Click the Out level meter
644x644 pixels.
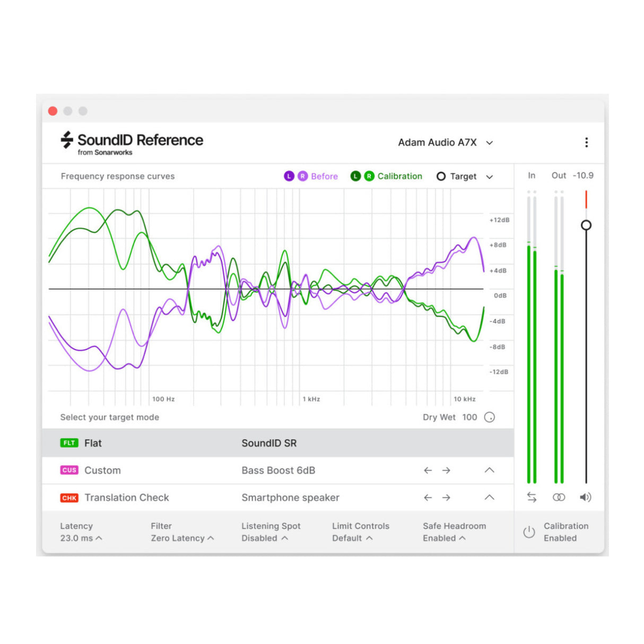point(559,337)
